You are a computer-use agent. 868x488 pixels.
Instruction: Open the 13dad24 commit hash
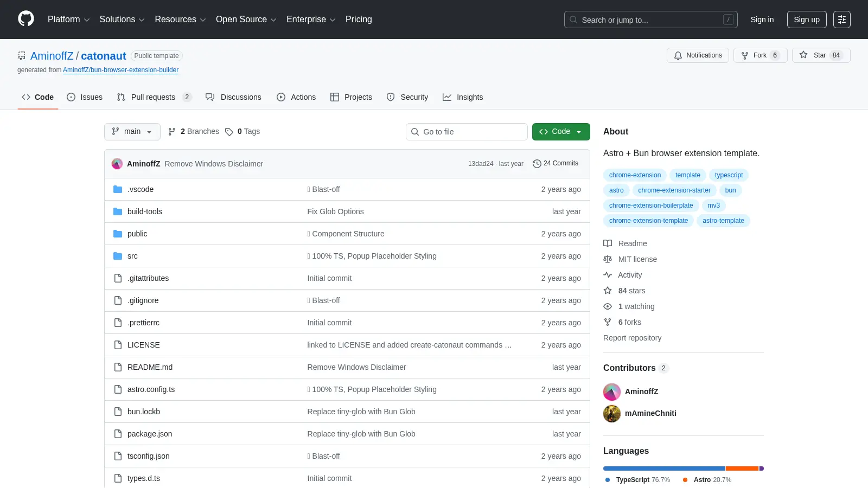point(481,164)
